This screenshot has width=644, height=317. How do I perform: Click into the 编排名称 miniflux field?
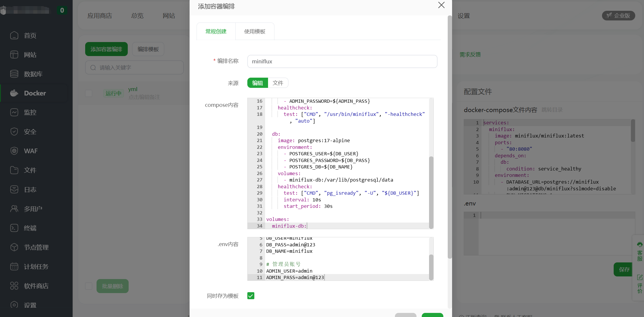342,62
